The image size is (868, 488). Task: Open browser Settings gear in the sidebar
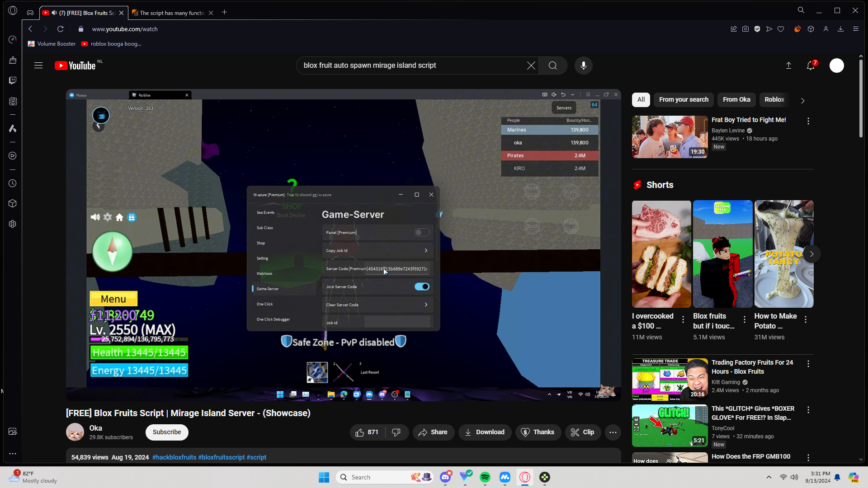(x=13, y=224)
